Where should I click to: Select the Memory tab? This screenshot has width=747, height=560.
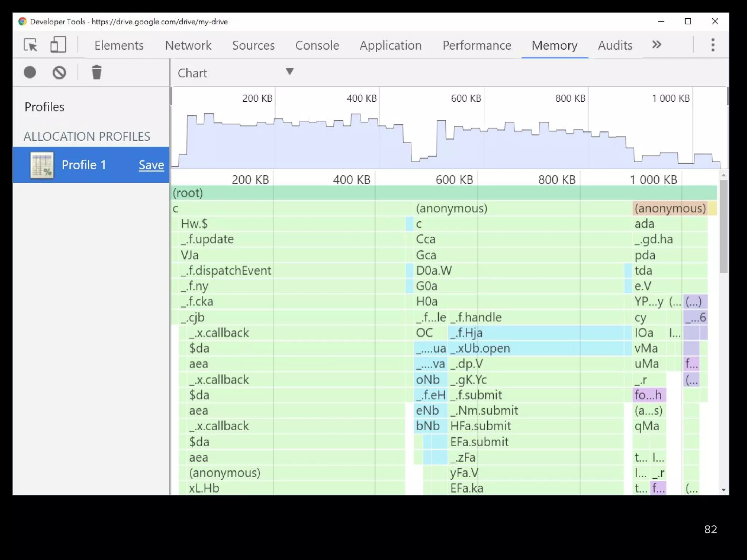(x=554, y=45)
